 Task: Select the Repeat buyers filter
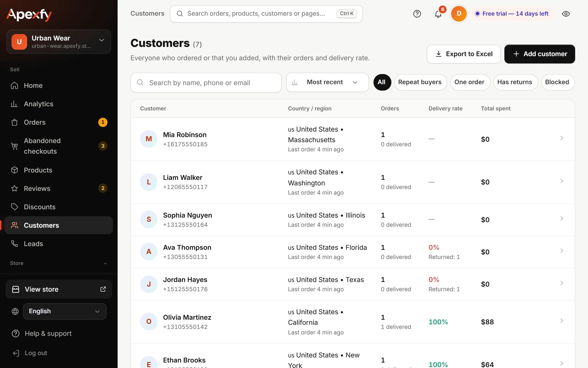coord(420,82)
